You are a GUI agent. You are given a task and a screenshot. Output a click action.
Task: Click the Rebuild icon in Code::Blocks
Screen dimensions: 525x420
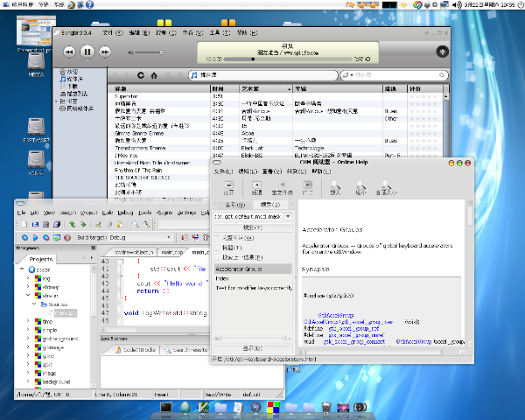pos(57,238)
